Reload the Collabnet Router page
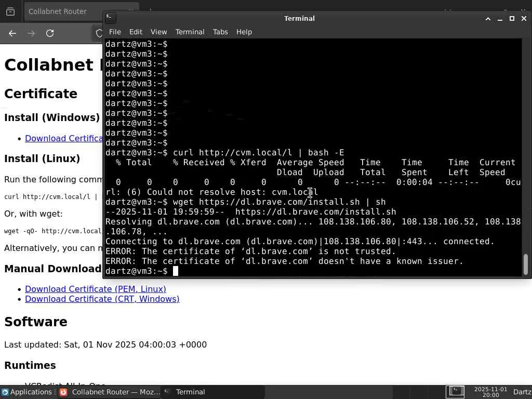Screen dimensions: 532x399 coord(50,33)
